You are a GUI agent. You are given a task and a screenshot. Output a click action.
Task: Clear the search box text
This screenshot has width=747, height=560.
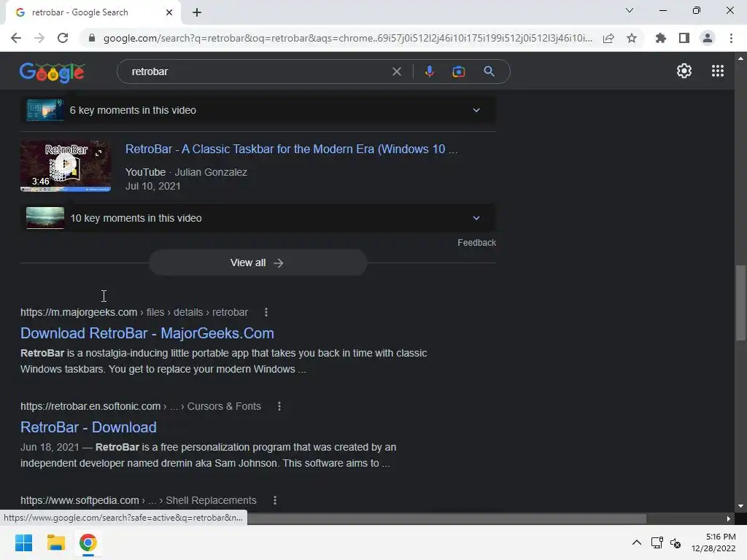396,71
